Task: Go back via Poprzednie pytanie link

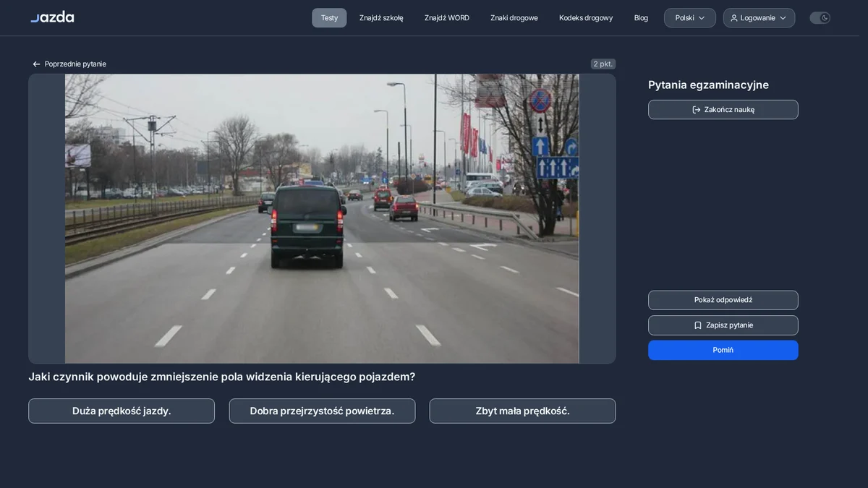Action: pyautogui.click(x=69, y=64)
